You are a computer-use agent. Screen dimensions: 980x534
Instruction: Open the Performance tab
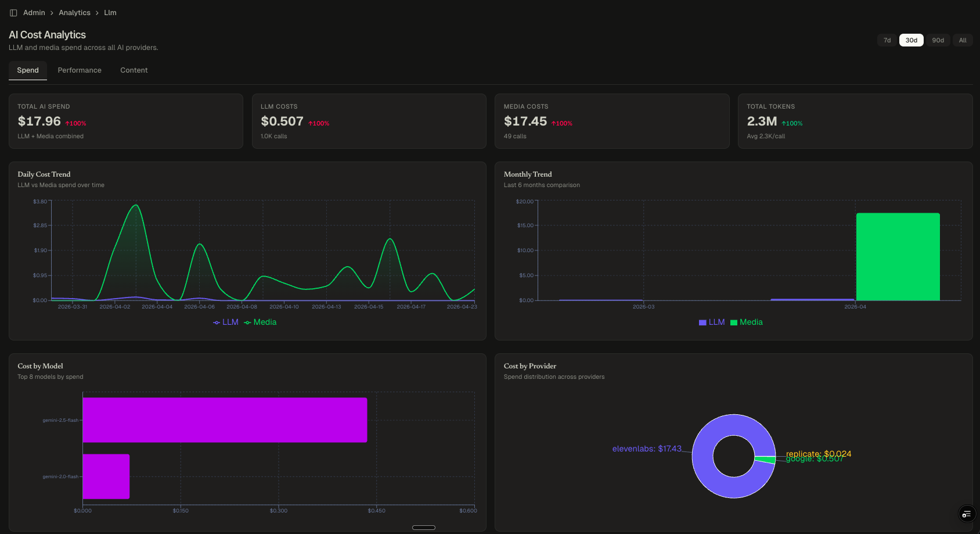[x=80, y=70]
